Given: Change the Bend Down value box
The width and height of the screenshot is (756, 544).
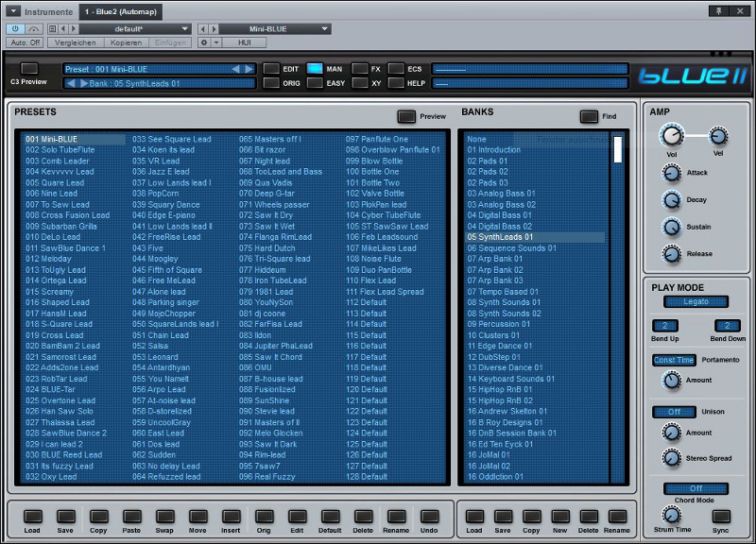Looking at the screenshot, I should pyautogui.click(x=727, y=326).
